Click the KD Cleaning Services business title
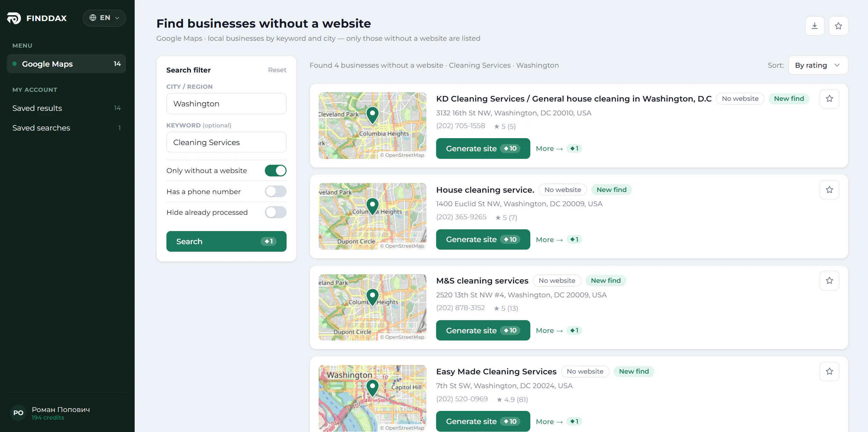Image resolution: width=868 pixels, height=432 pixels. 573,99
